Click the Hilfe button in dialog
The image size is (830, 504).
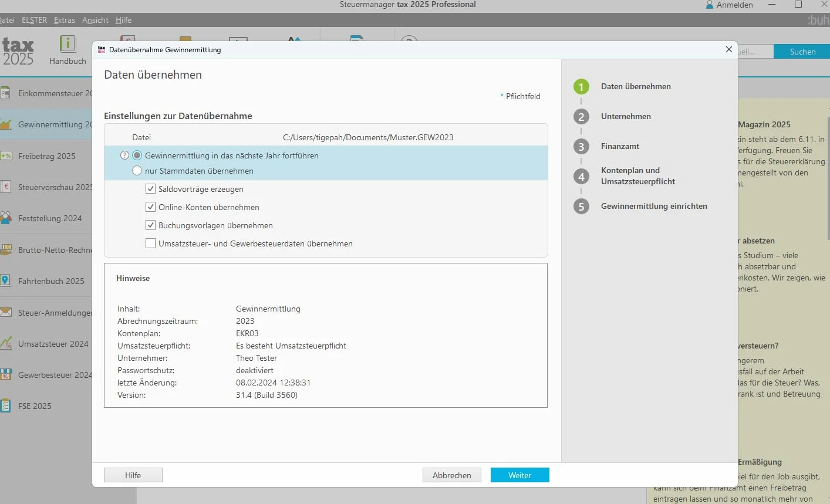(133, 475)
